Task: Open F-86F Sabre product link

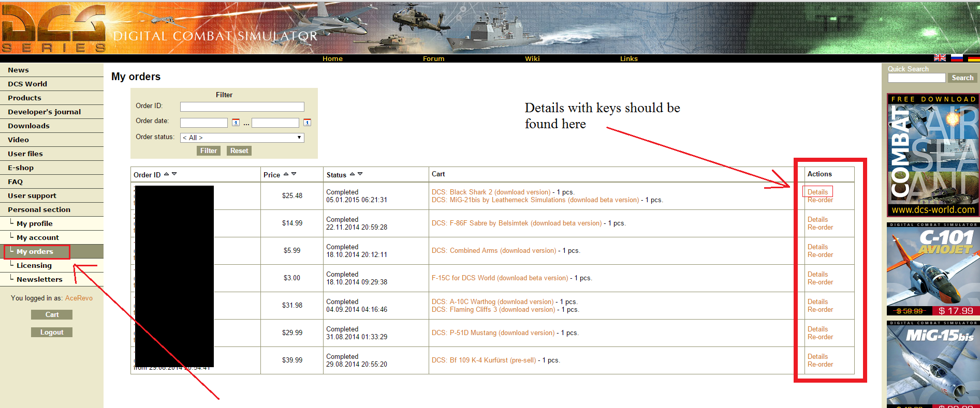Action: pos(517,223)
